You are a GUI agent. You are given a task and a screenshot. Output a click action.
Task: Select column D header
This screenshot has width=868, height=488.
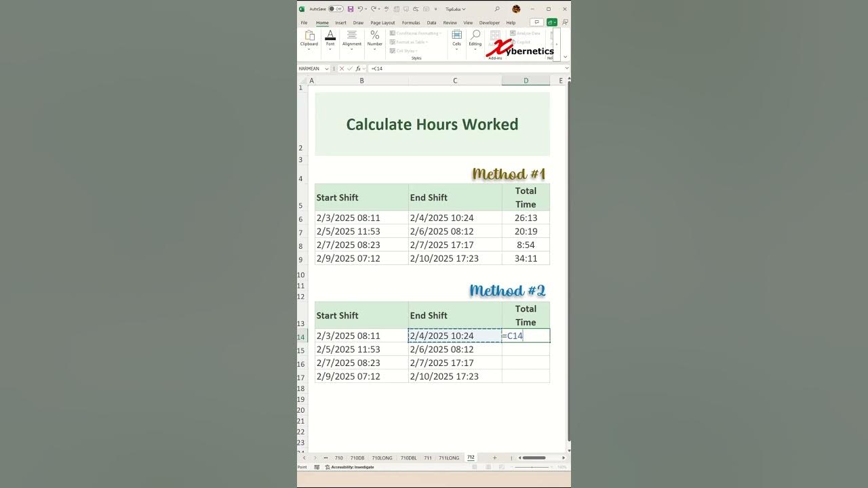click(526, 81)
